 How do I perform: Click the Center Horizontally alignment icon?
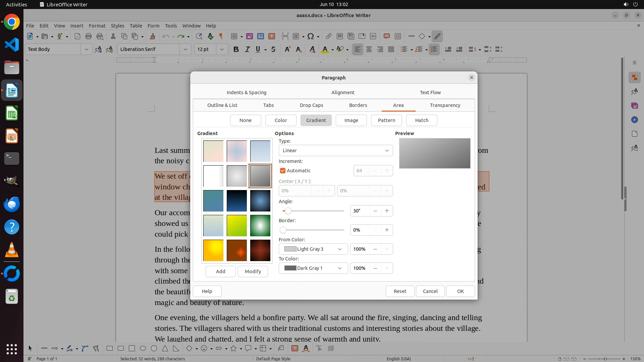point(369,49)
